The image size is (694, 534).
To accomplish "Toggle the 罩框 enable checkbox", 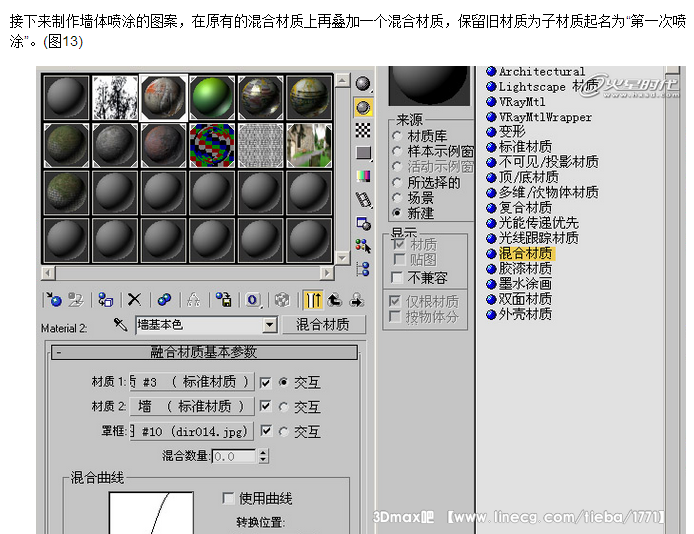I will (x=266, y=431).
